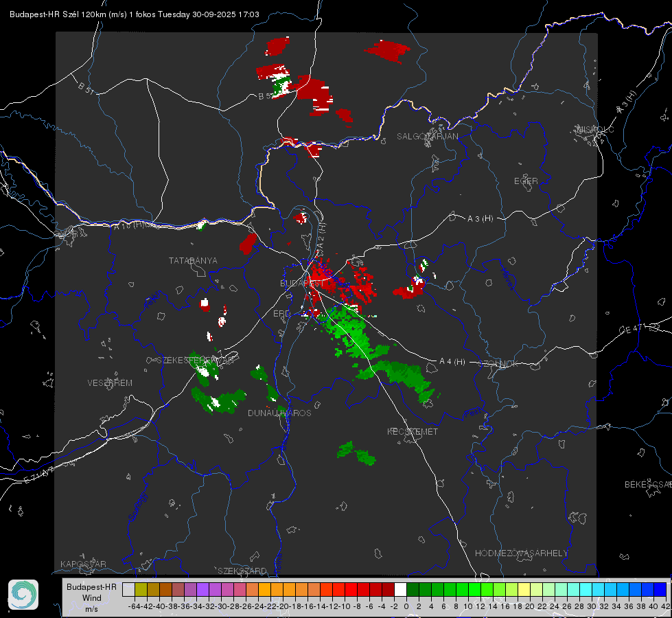Click the BUDAPEST city label
This screenshot has width=672, height=618.
(302, 284)
